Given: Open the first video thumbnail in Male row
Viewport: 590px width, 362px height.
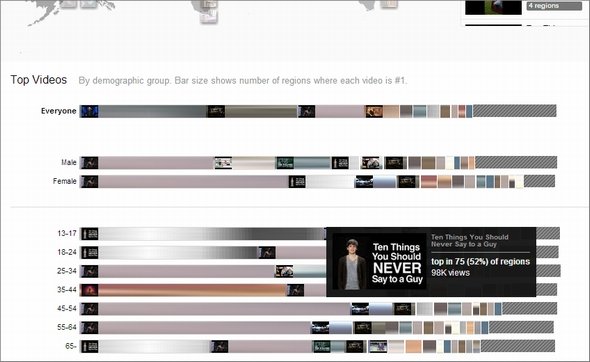Looking at the screenshot, I should pos(90,163).
